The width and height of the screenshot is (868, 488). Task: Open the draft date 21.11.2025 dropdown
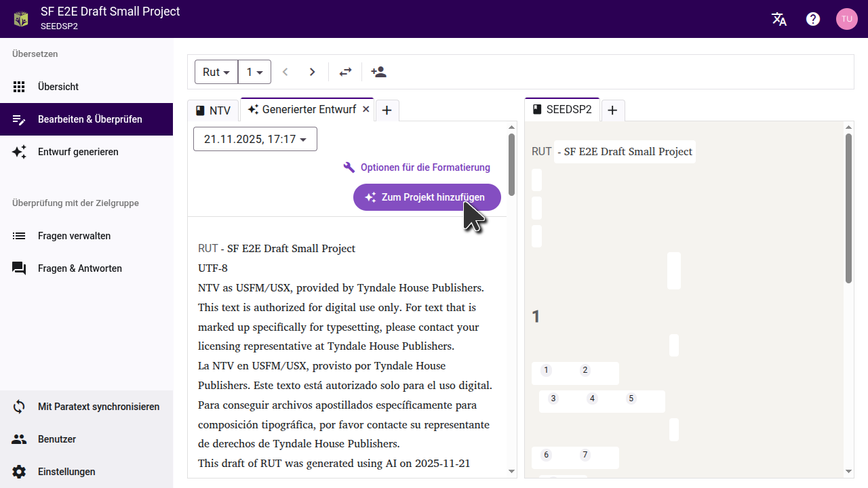pyautogui.click(x=255, y=139)
